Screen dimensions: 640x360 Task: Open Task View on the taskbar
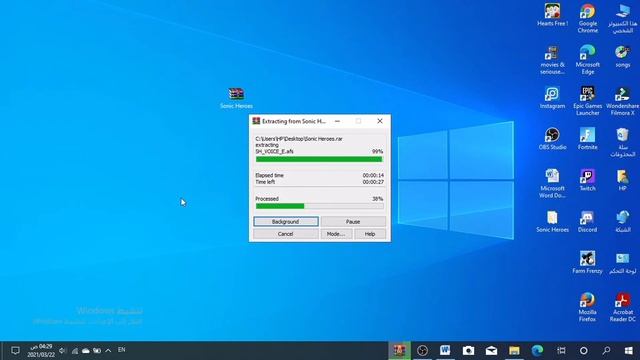point(561,351)
